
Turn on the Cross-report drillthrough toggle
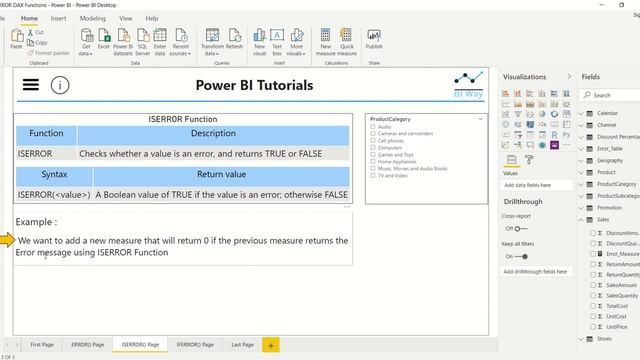[x=520, y=229]
